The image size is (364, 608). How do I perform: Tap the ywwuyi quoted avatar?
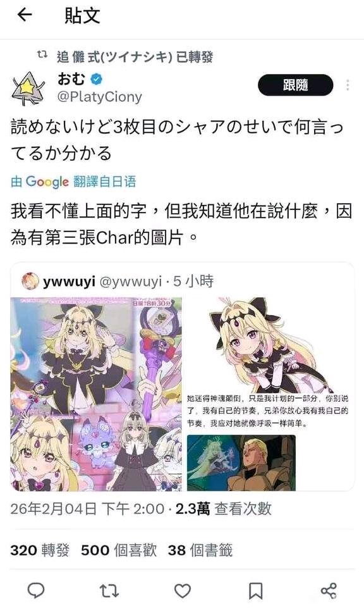(x=30, y=282)
